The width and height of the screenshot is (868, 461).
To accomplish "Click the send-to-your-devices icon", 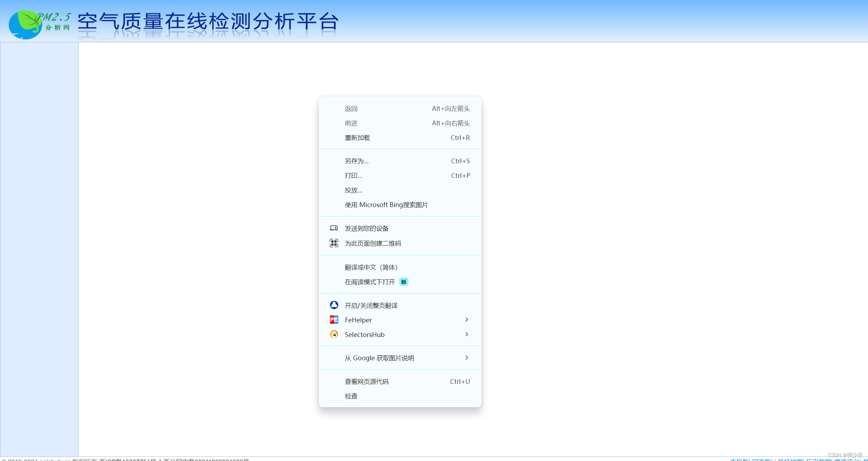I will coord(334,228).
